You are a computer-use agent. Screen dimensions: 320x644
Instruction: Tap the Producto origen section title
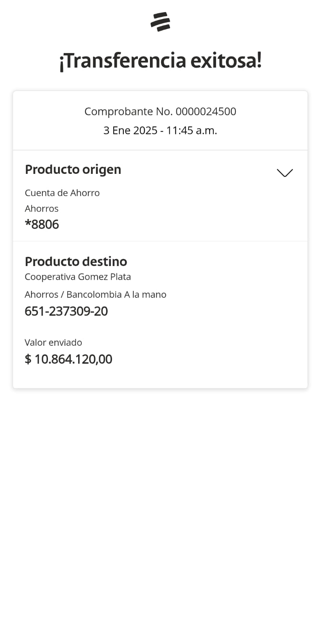click(73, 169)
